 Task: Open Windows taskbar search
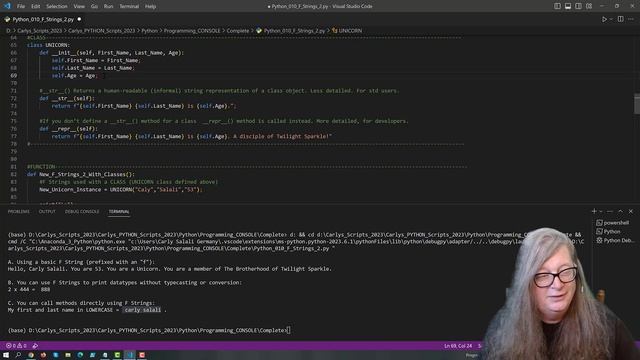(18, 355)
